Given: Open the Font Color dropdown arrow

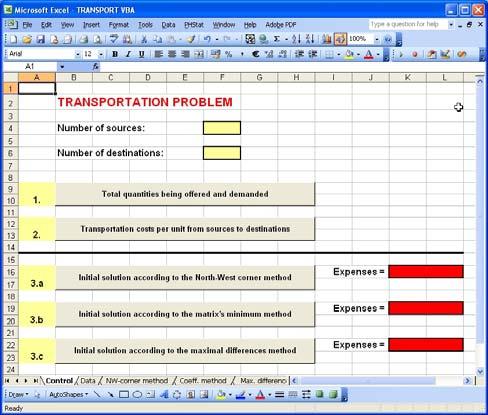Looking at the screenshot, I should pos(378,54).
